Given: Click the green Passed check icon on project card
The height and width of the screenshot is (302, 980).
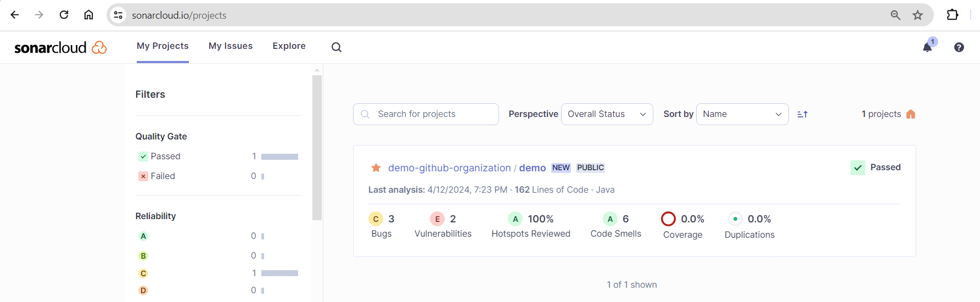Looking at the screenshot, I should [858, 167].
